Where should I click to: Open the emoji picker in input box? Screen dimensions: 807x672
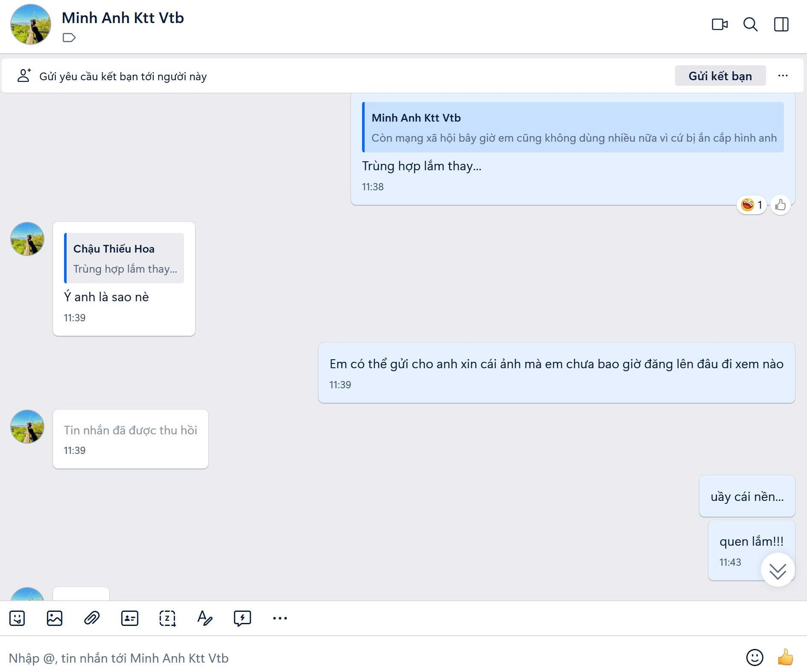click(754, 657)
